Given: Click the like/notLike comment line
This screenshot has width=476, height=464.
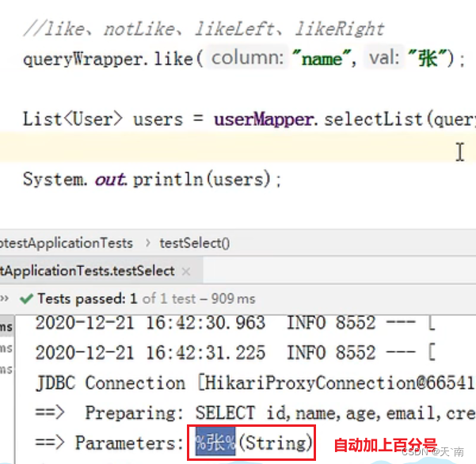Looking at the screenshot, I should click(204, 29).
